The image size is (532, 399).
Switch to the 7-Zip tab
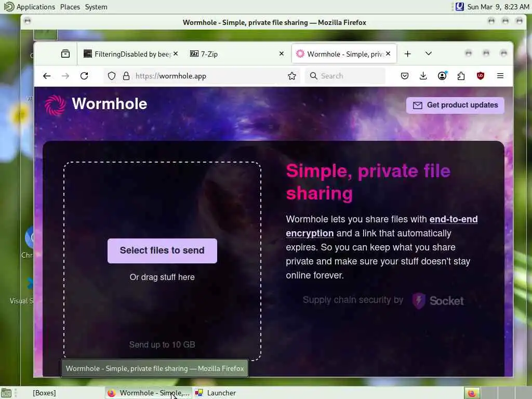coord(236,54)
